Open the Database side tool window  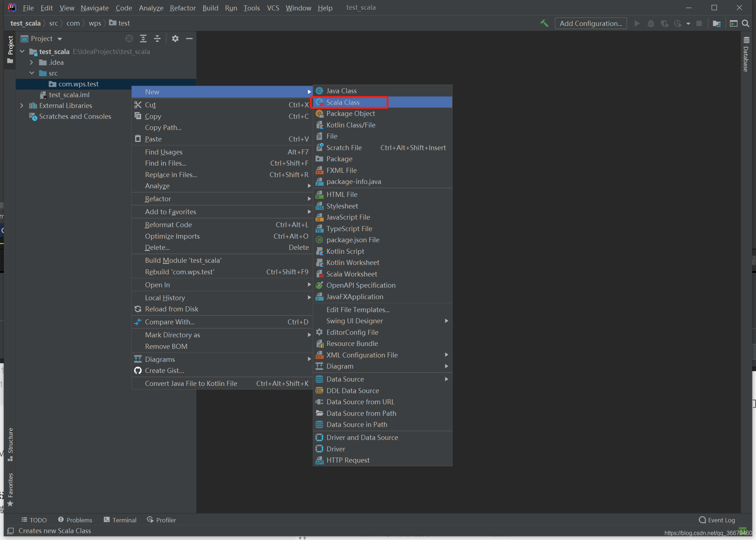point(746,54)
